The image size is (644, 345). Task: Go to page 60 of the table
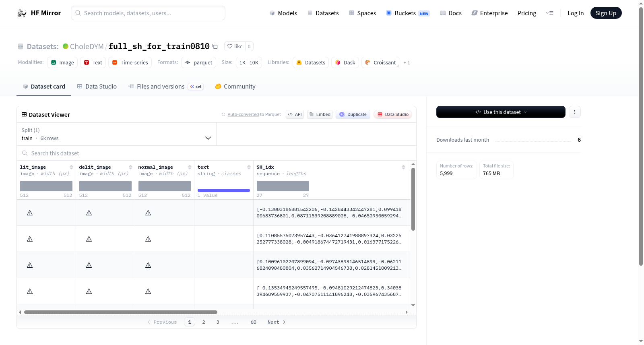tap(254, 322)
